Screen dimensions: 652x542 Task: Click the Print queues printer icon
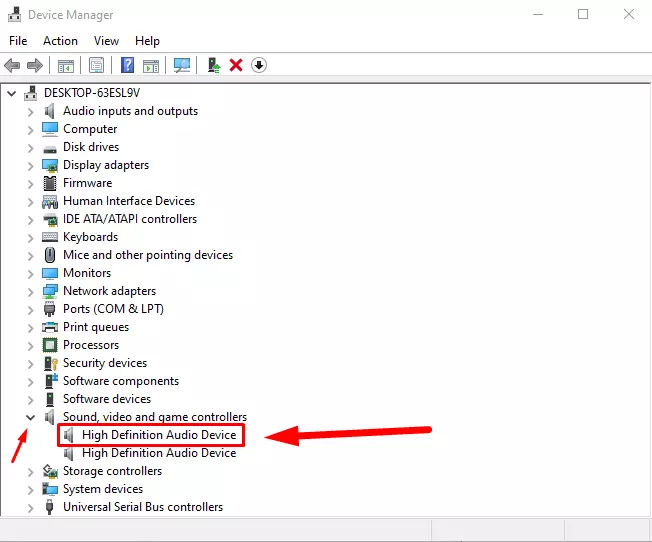[50, 327]
